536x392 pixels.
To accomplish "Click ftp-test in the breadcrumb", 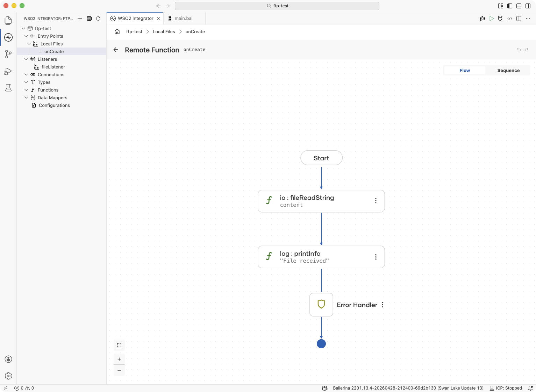I will click(134, 31).
